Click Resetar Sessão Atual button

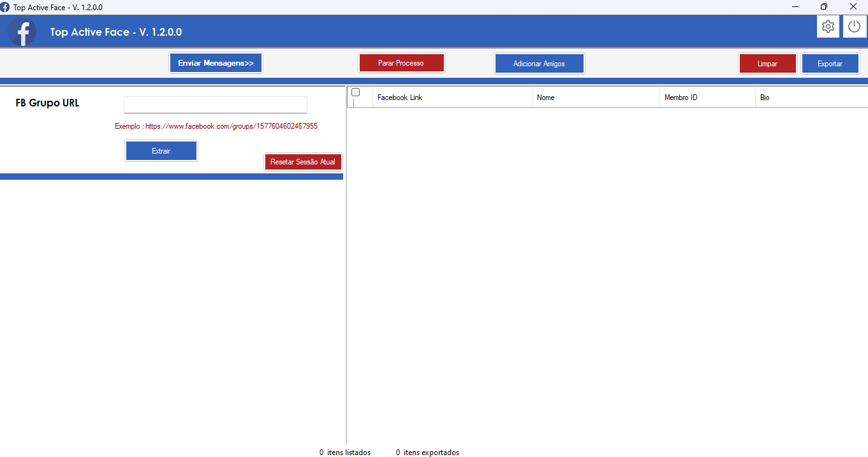coord(303,162)
